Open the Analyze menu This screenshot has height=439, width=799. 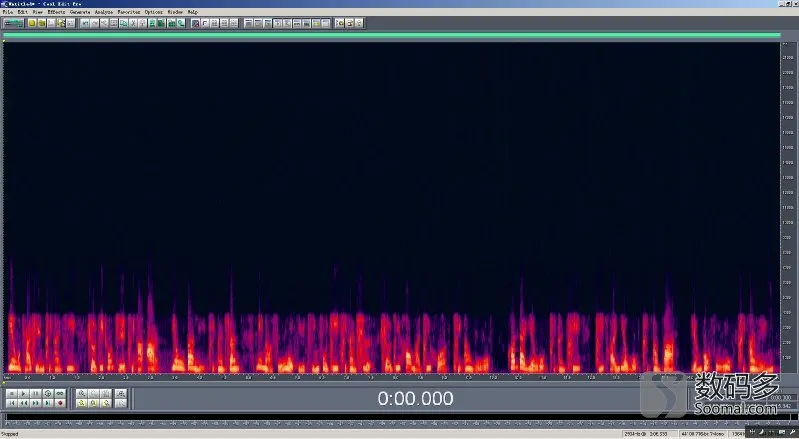[x=104, y=12]
